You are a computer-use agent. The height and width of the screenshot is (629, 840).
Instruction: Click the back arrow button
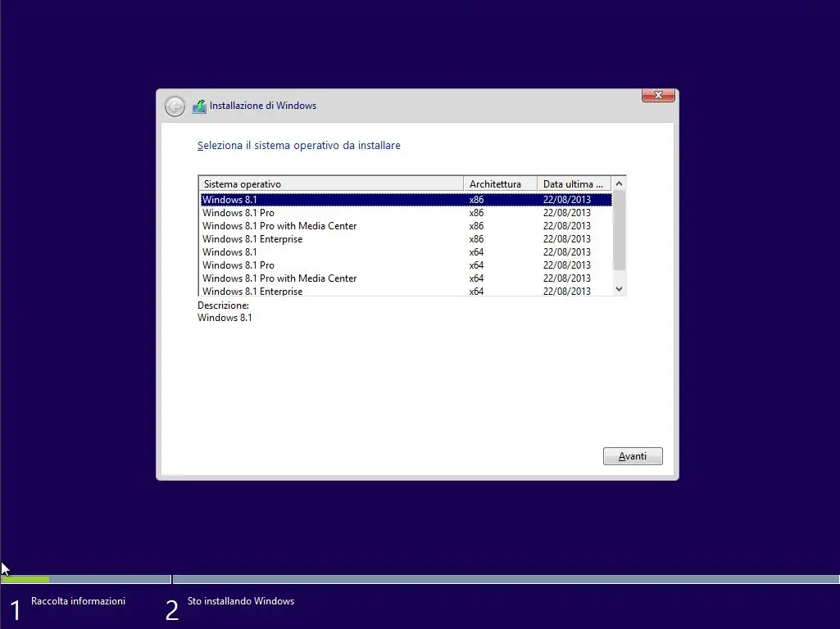(175, 106)
